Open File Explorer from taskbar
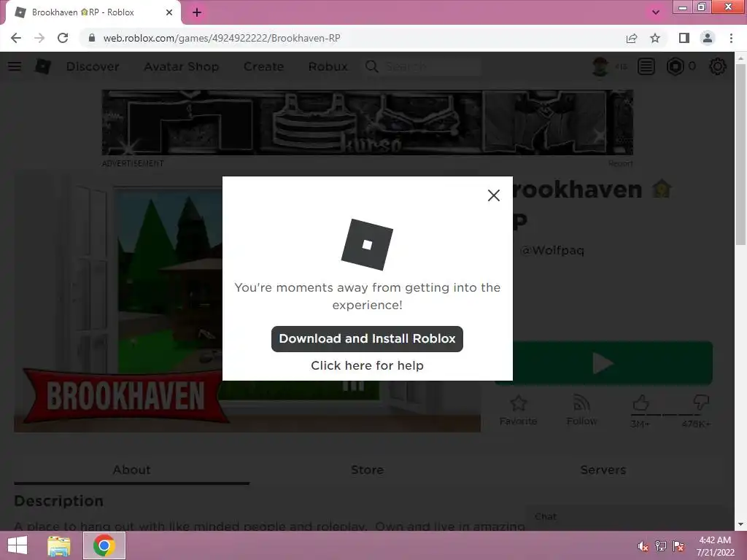 pos(58,545)
